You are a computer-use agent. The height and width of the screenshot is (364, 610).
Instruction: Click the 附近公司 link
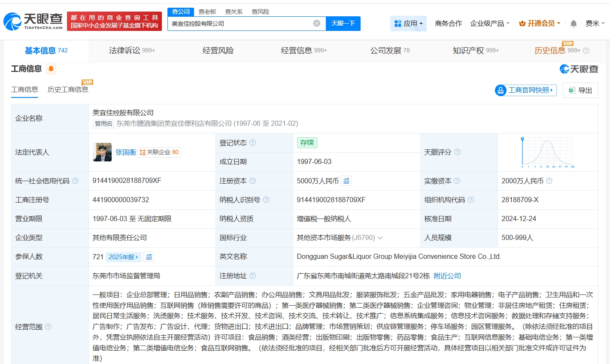point(447,276)
